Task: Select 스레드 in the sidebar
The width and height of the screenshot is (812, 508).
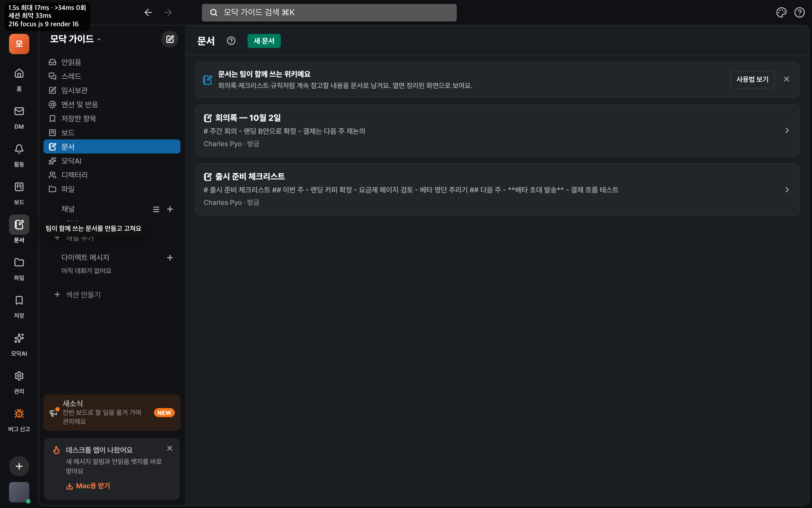Action: 112,76
